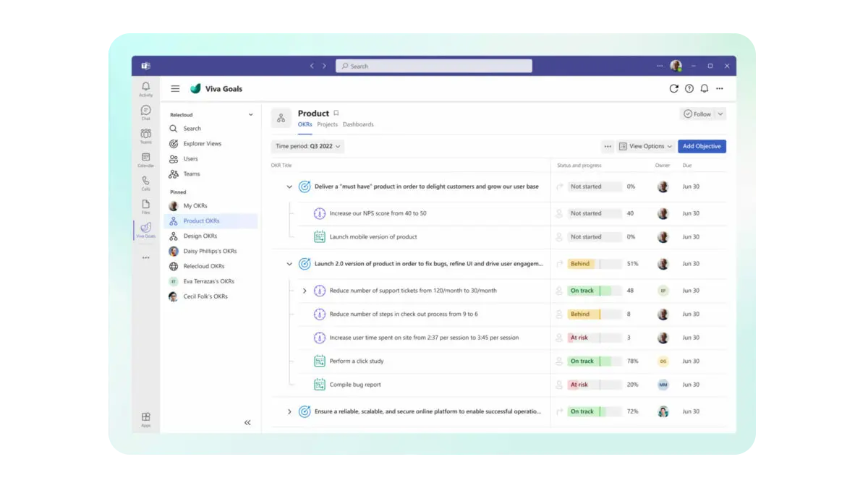Collapse the Deliver a must have product objective

tap(289, 187)
